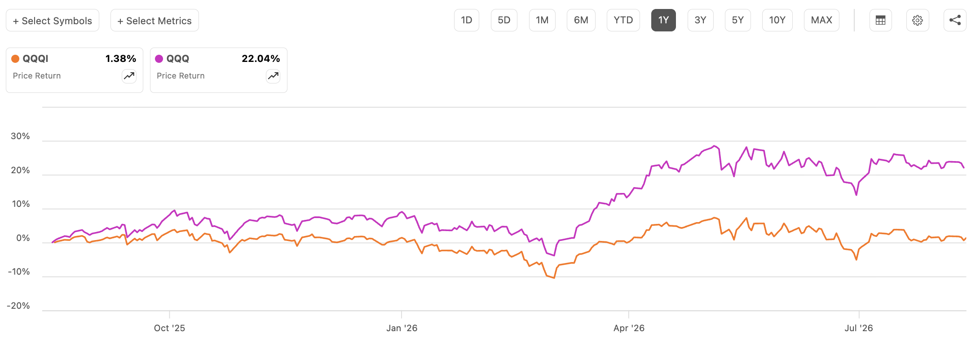Viewport: 980px width, 350px height.
Task: Click the share chart icon
Action: tap(955, 20)
